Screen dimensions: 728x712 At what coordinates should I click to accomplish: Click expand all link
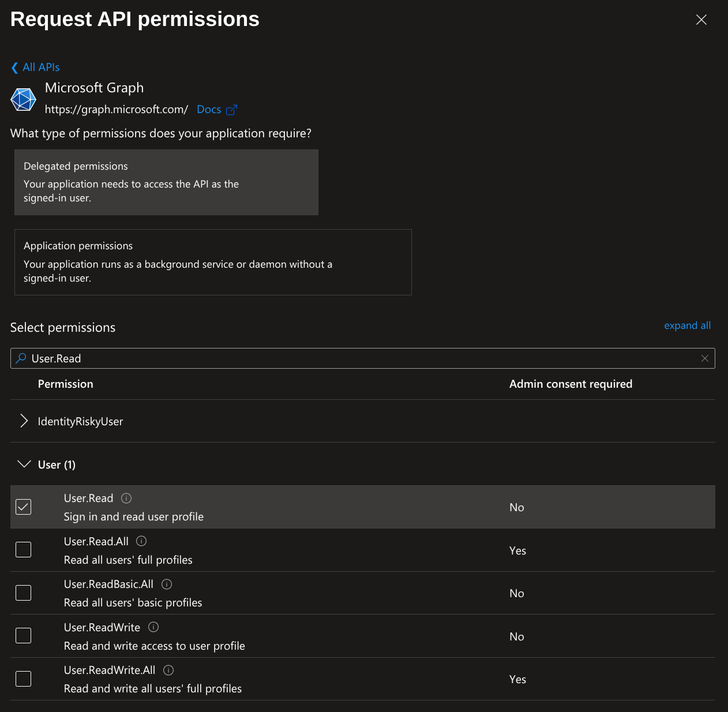coord(687,325)
